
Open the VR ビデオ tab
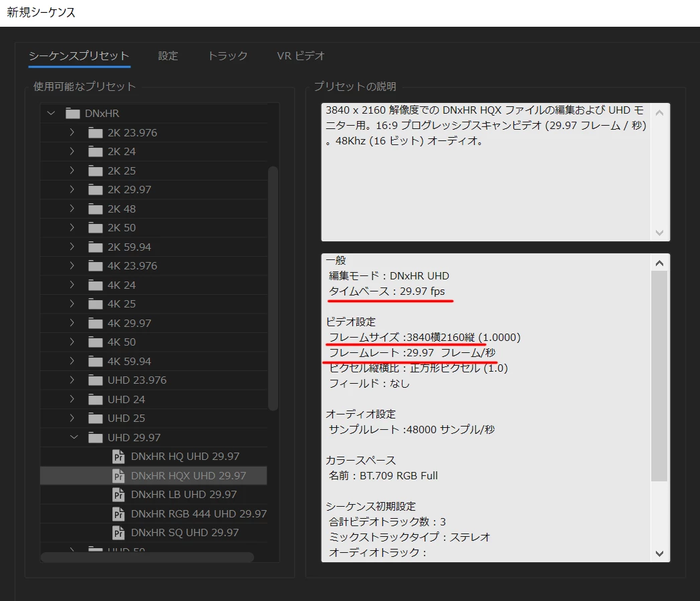point(300,55)
